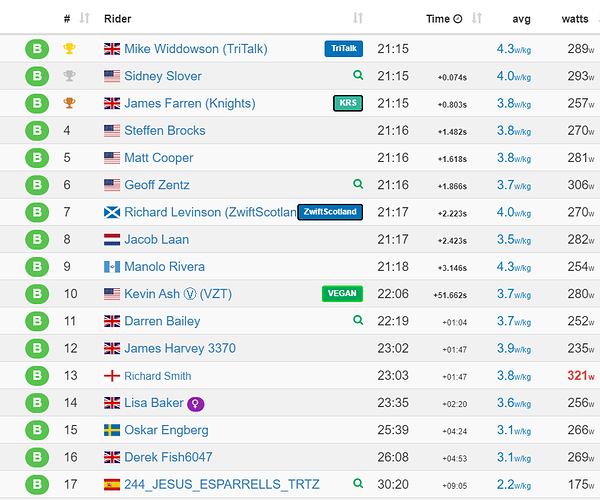Click the clock icon in the Time header
Image resolution: width=600 pixels, height=500 pixels.
[458, 18]
